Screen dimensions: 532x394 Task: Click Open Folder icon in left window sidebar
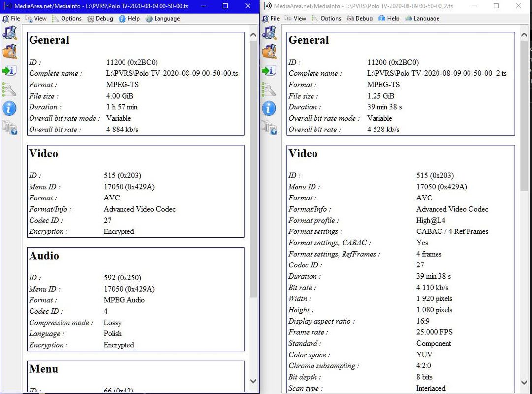[x=10, y=52]
